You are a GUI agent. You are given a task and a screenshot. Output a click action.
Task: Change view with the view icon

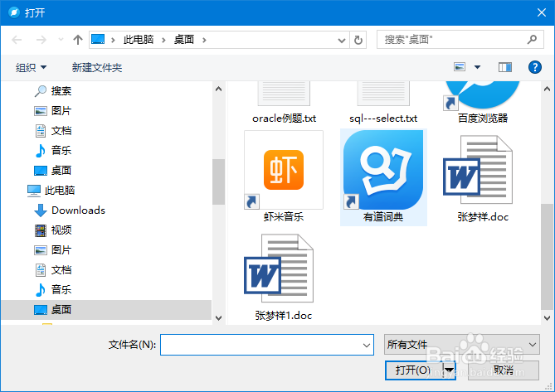coord(460,67)
